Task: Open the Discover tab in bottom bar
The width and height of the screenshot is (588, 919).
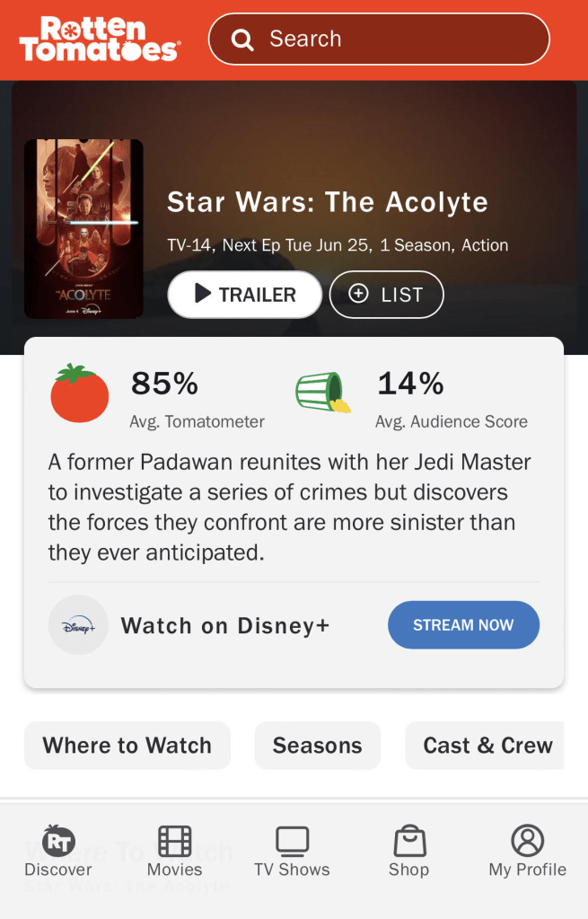Action: click(58, 851)
